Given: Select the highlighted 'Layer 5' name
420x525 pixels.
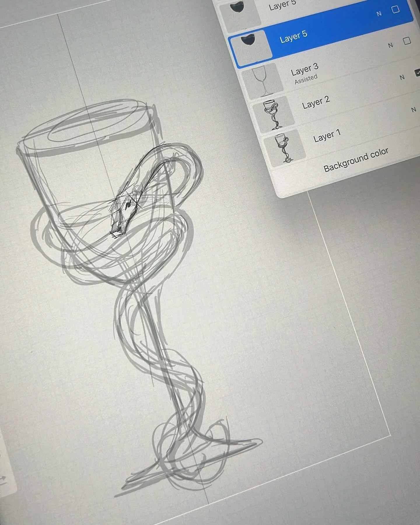Looking at the screenshot, I should point(293,36).
